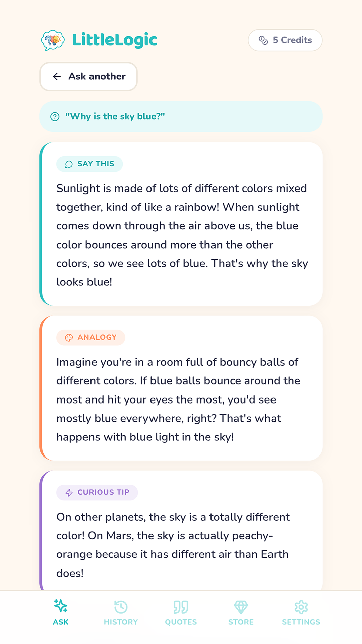Switch to the Quotes tab
362x644 pixels.
pos(181,612)
